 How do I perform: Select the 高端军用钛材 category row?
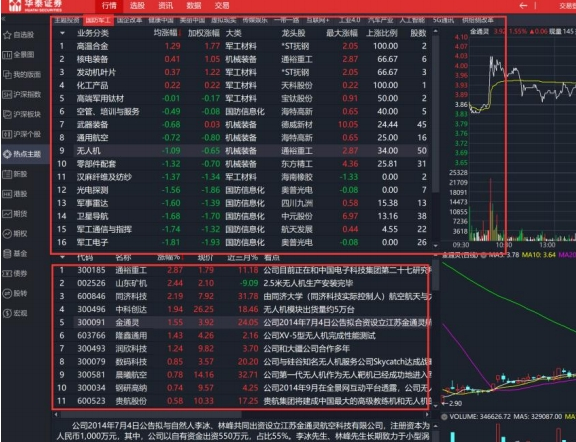click(242, 98)
